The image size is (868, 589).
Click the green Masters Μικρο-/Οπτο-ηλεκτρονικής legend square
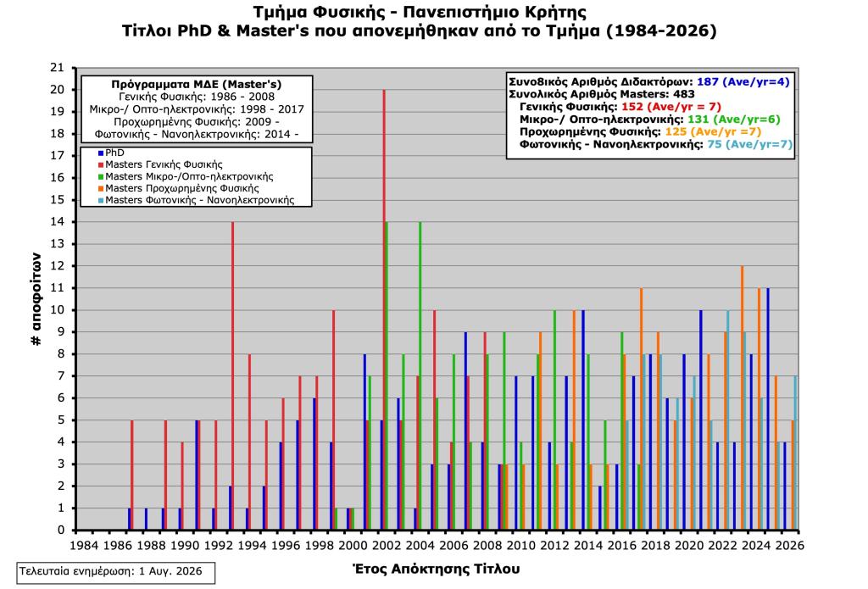(x=101, y=176)
